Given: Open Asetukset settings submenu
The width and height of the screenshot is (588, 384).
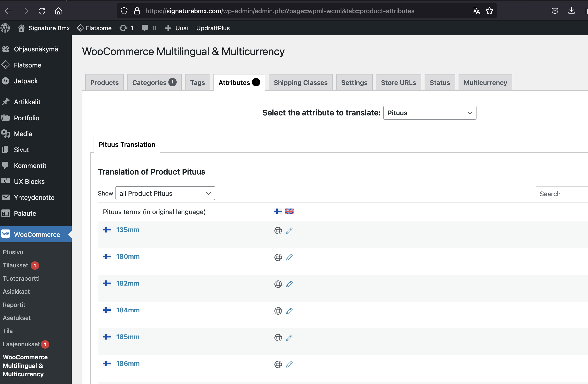Looking at the screenshot, I should (17, 318).
